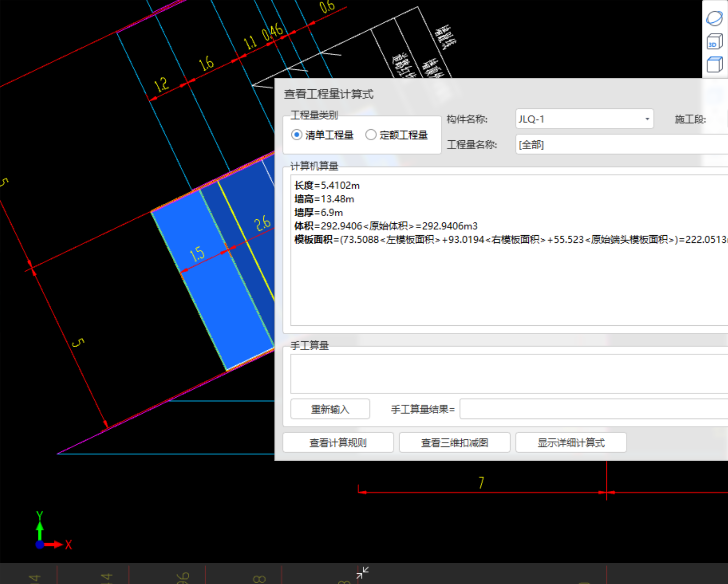Click the collapse arrows icon at bottom

(362, 572)
